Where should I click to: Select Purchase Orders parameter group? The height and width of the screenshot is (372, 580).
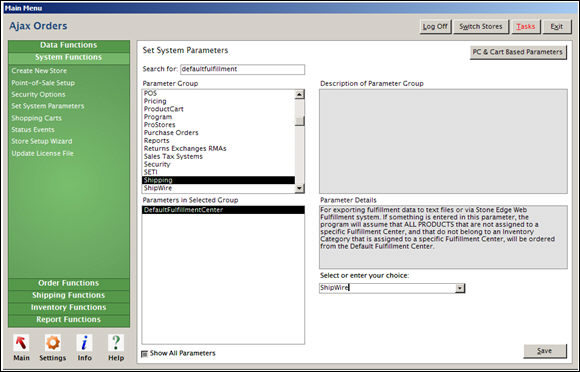(x=218, y=133)
